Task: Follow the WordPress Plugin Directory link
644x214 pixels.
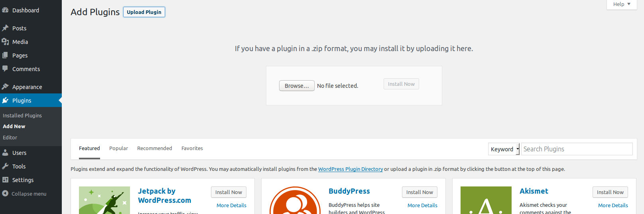Action: pos(350,169)
